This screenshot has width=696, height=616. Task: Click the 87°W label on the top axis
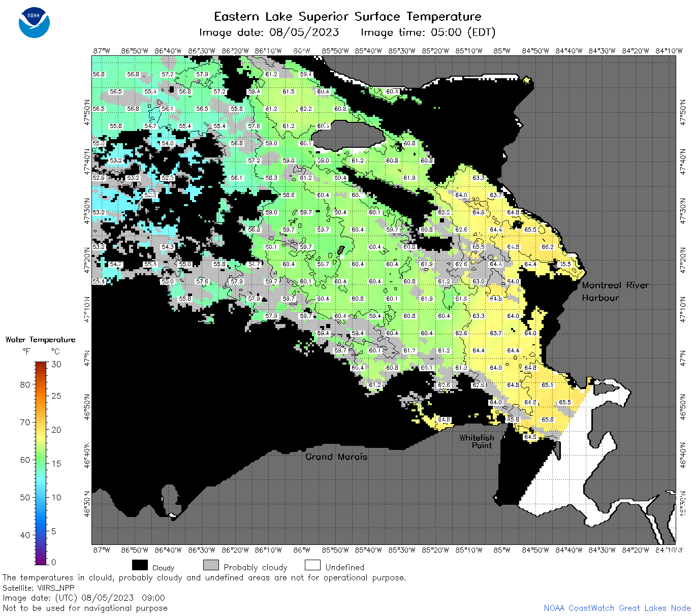pyautogui.click(x=102, y=51)
